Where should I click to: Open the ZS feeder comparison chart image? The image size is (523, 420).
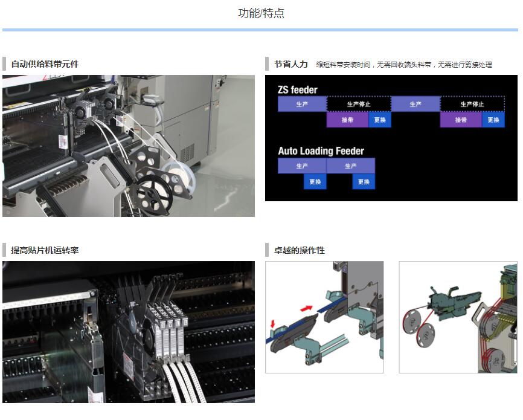(391, 138)
